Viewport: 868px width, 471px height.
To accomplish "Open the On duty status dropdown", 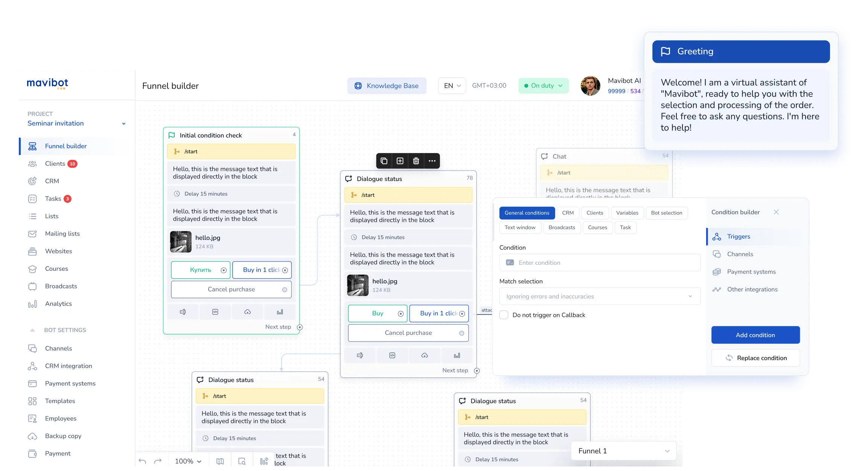I will pos(543,86).
